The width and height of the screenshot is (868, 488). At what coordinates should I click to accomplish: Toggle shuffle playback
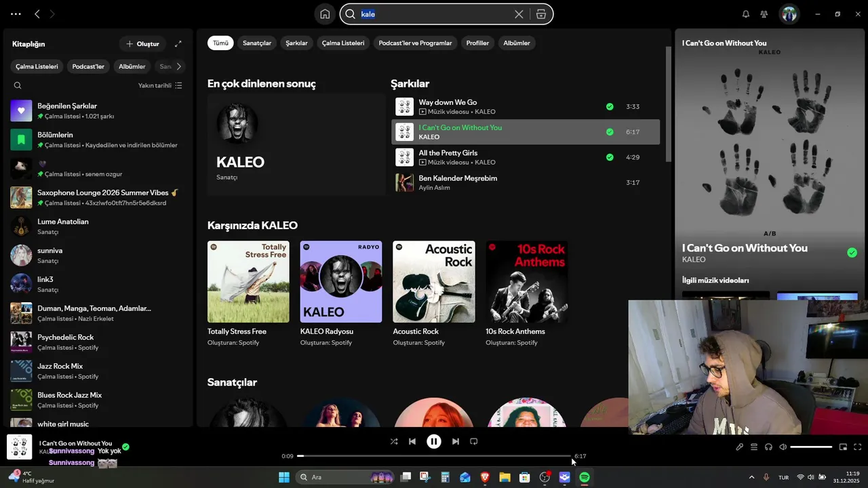pos(394,441)
